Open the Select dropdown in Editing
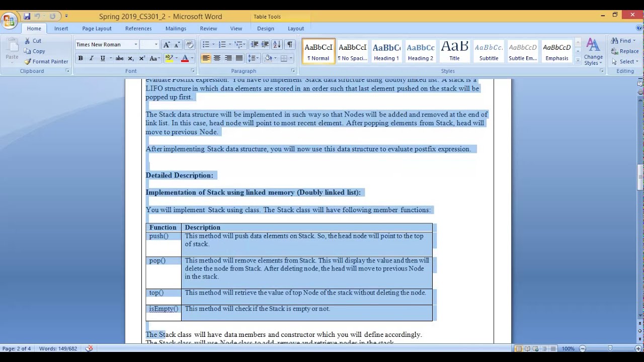644x362 pixels. pos(625,61)
